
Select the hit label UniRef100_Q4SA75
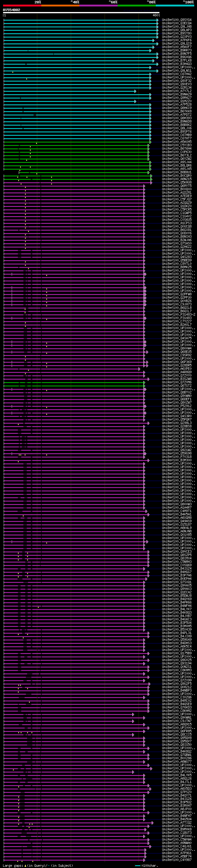(x=177, y=338)
